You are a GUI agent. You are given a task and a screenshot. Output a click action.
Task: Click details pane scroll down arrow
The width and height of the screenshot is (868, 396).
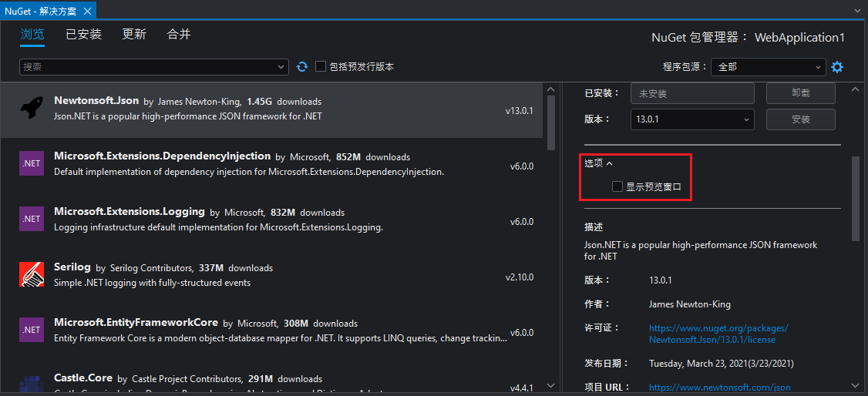pyautogui.click(x=855, y=385)
